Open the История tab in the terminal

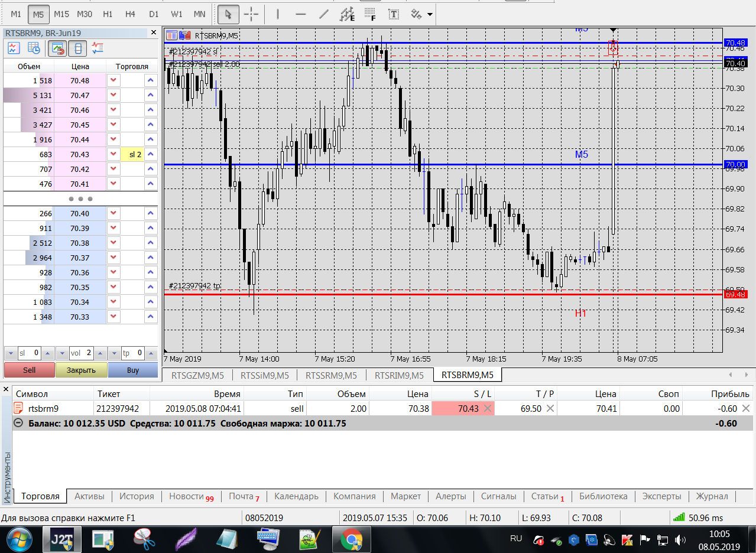137,496
